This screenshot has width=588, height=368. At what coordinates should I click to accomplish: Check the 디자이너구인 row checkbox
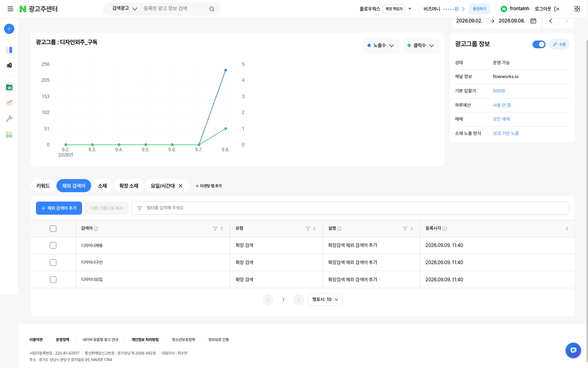tap(53, 263)
